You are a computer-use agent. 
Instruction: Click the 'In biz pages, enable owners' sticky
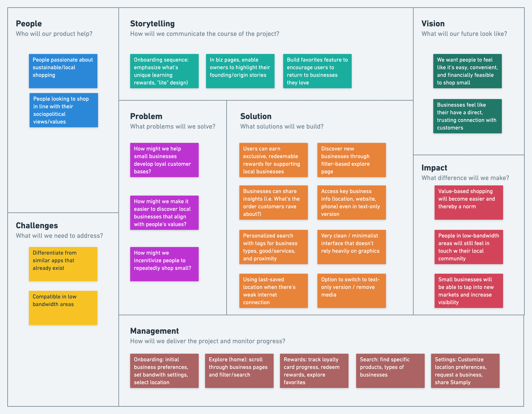point(240,71)
